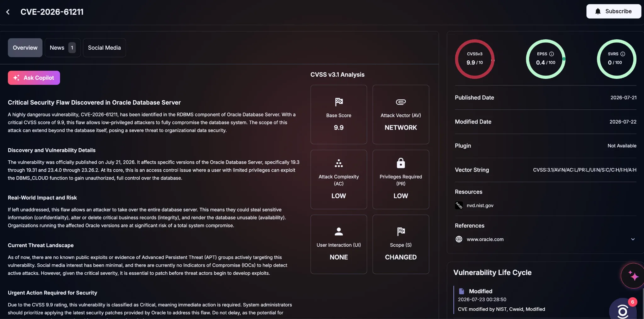This screenshot has height=319, width=644.
Task: Open the News tab
Action: 63,48
